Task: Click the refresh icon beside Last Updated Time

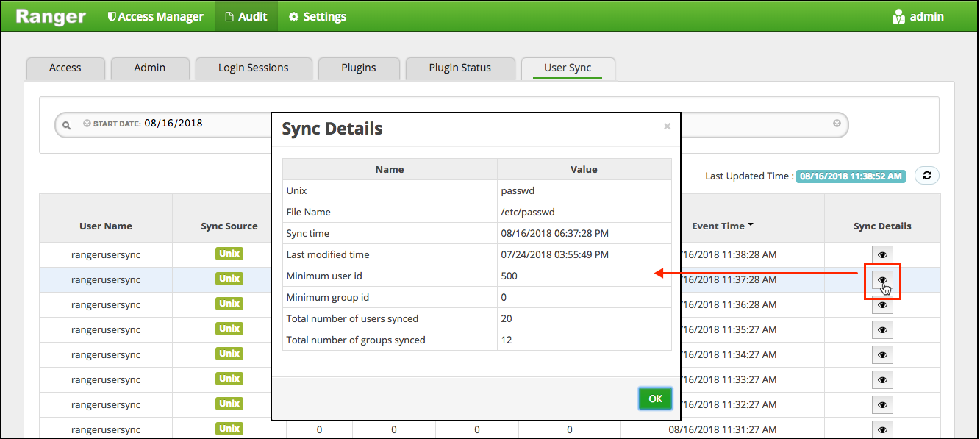Action: pyautogui.click(x=926, y=176)
